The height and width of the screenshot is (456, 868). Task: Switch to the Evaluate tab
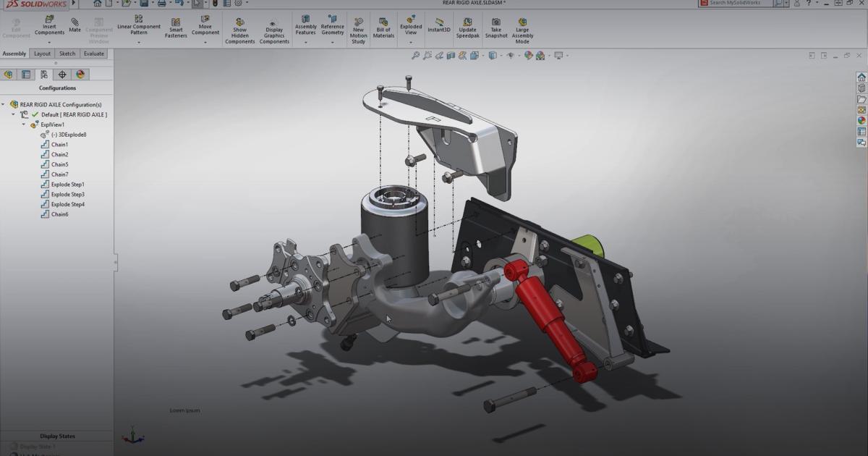[x=93, y=54]
